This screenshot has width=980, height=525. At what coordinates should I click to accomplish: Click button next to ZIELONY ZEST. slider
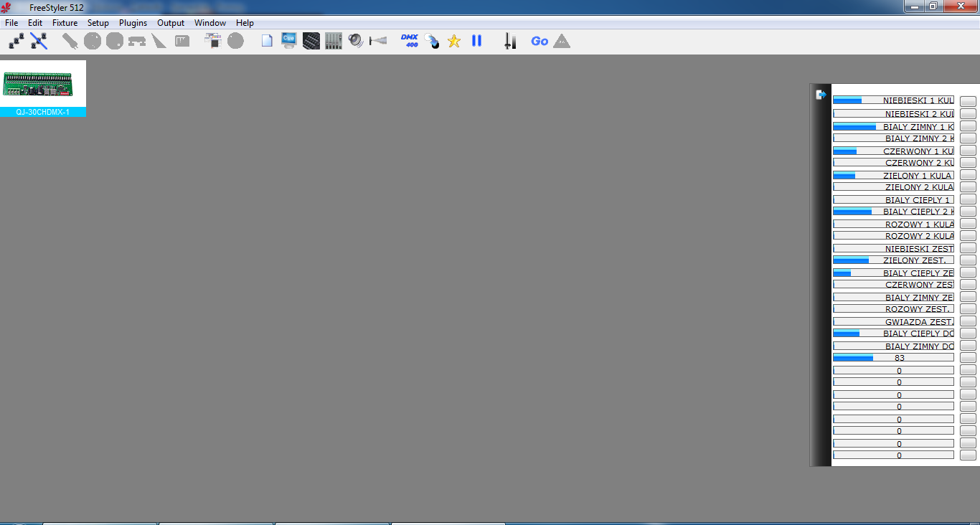968,260
